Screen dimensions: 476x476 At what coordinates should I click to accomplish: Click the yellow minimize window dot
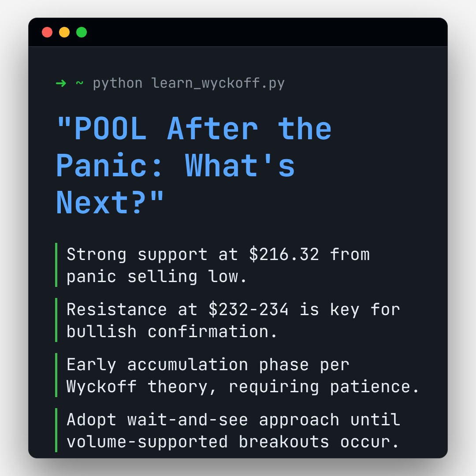click(64, 32)
